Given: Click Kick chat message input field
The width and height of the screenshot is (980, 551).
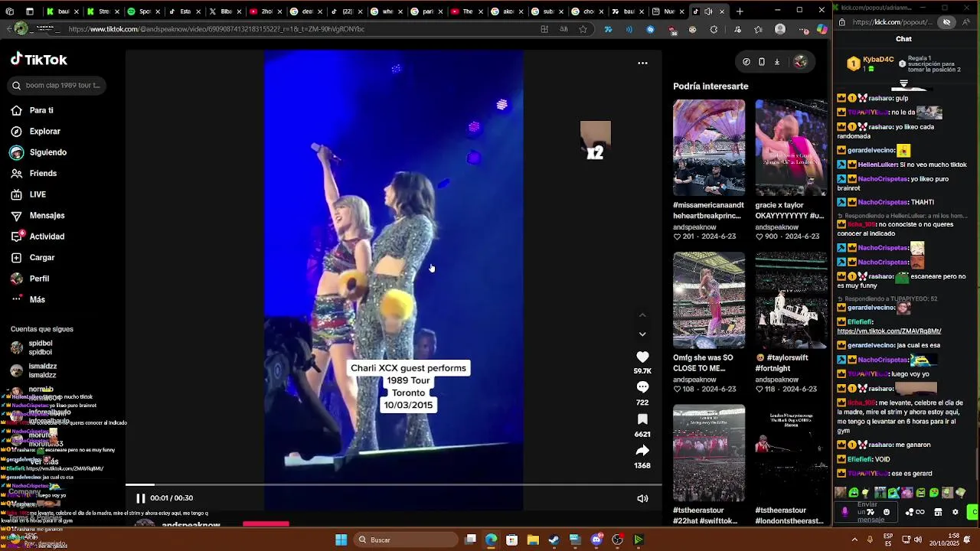Looking at the screenshot, I should 867,512.
